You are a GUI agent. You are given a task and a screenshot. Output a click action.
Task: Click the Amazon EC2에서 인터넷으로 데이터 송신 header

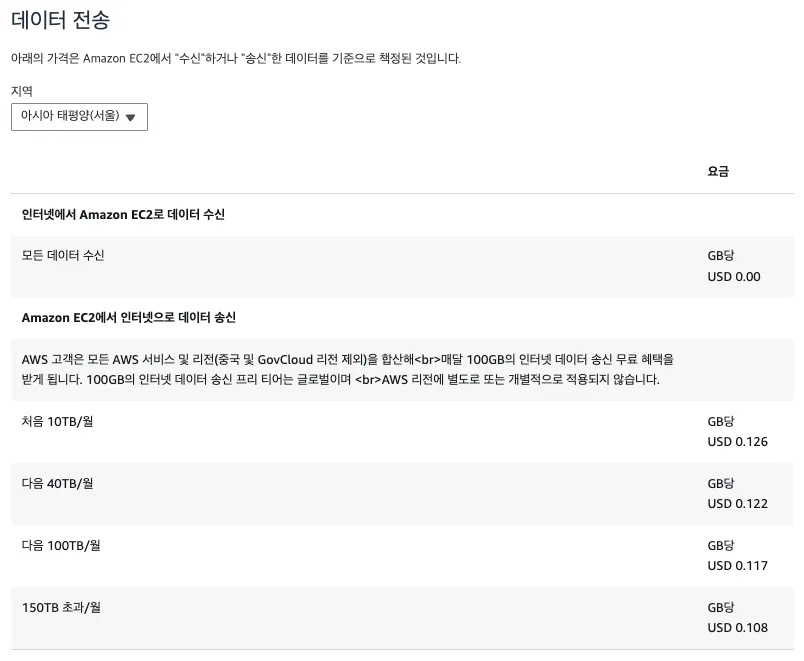(129, 317)
